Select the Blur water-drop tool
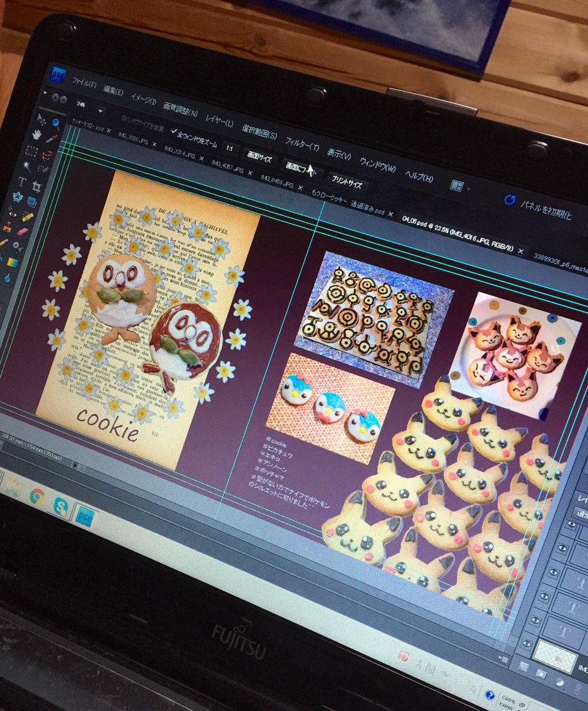Image resolution: width=588 pixels, height=711 pixels. point(7,277)
